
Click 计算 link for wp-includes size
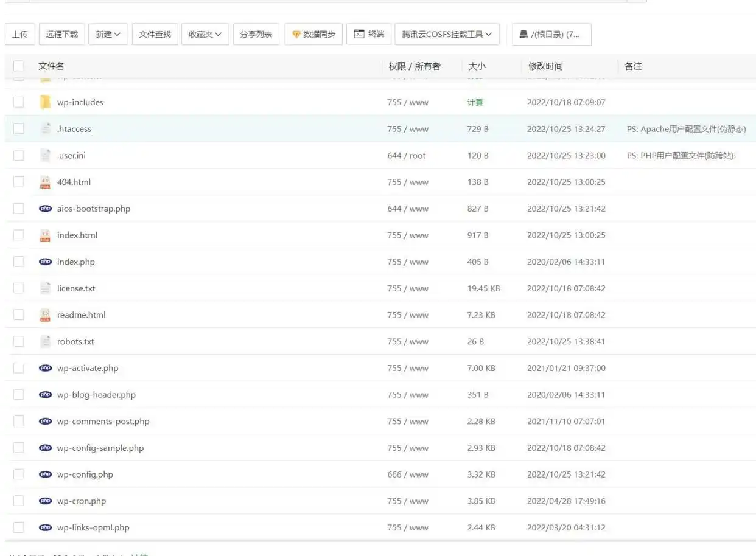click(475, 102)
